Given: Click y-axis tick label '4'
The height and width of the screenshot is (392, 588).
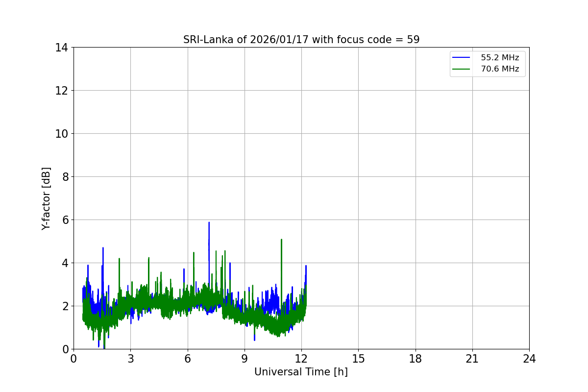Looking at the screenshot, I should (65, 263).
